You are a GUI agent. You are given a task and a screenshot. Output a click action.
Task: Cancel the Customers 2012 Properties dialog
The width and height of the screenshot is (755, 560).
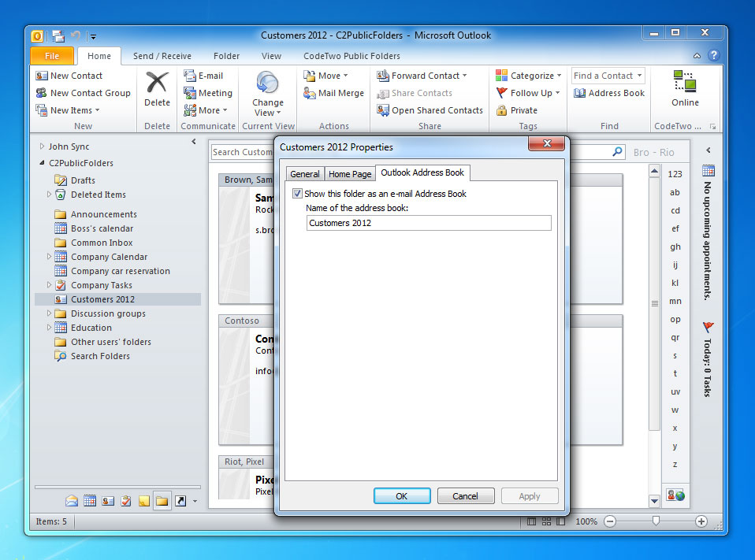pos(466,496)
